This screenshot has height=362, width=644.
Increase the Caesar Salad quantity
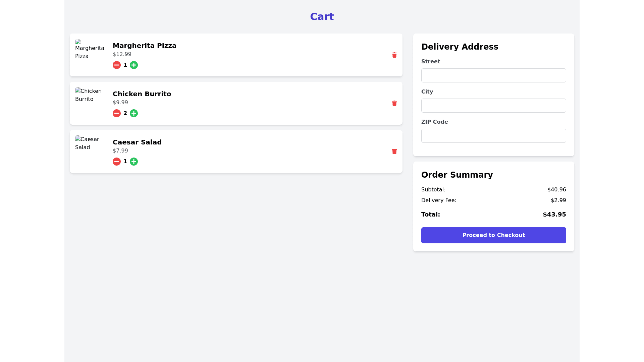click(x=133, y=161)
